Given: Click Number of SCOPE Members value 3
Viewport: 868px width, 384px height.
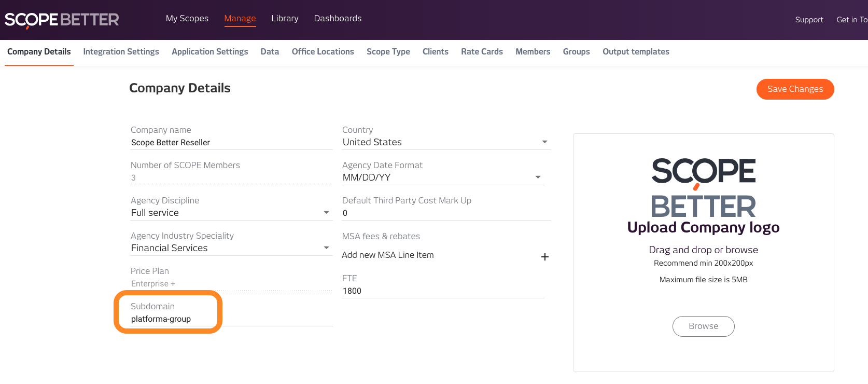Looking at the screenshot, I should (133, 178).
